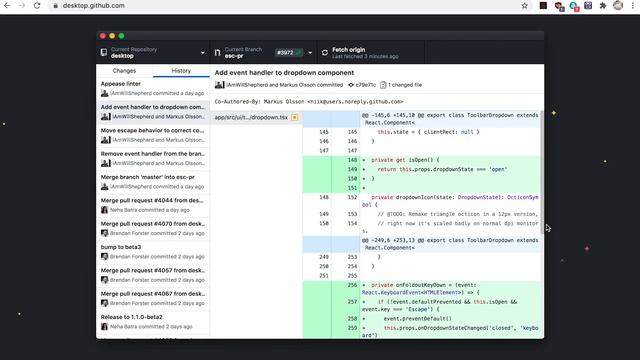Viewport: 640px width, 360px height.
Task: Reload the page in browser
Action: coord(37,6)
